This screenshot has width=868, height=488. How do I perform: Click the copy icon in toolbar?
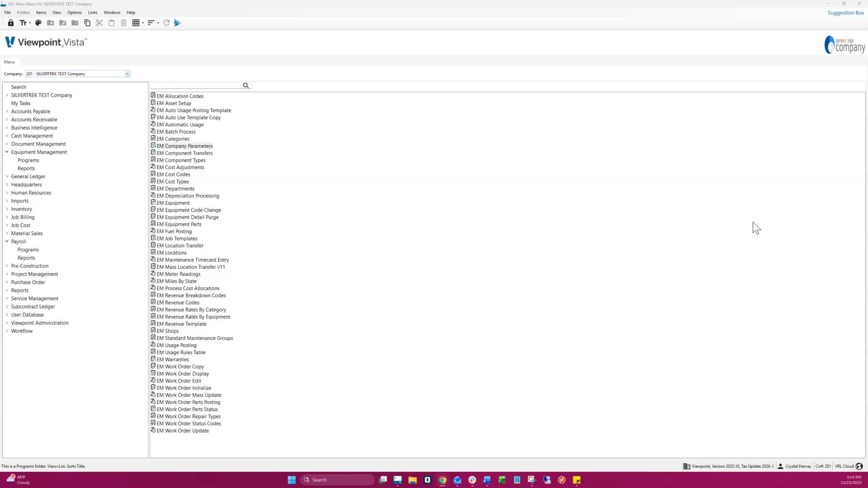[87, 23]
